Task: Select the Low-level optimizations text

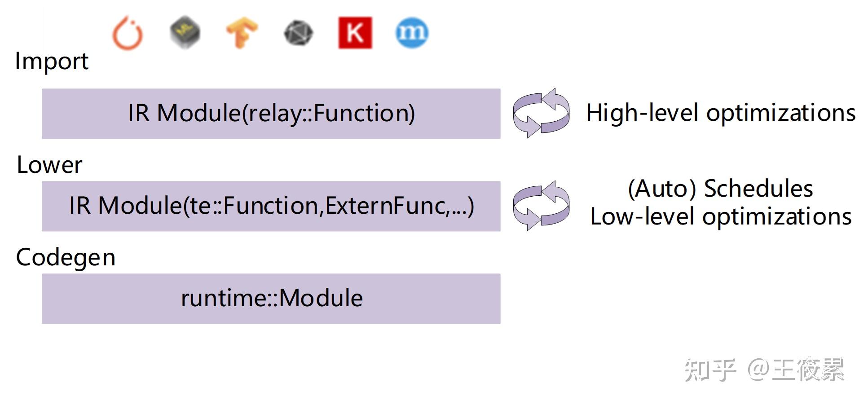Action: click(720, 217)
